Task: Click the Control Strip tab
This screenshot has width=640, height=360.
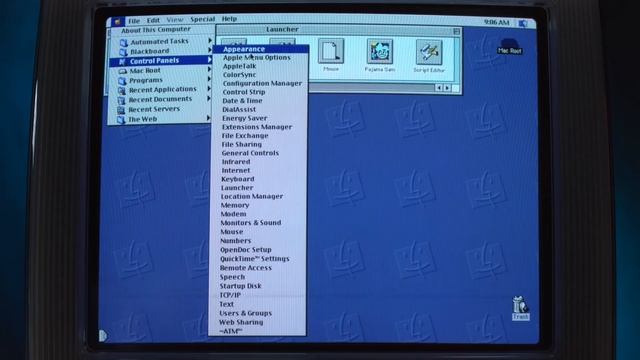Action: (103, 336)
